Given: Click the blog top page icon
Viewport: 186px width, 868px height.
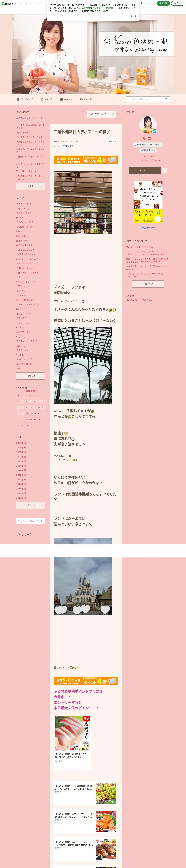Looking at the screenshot, I should (x=18, y=99).
